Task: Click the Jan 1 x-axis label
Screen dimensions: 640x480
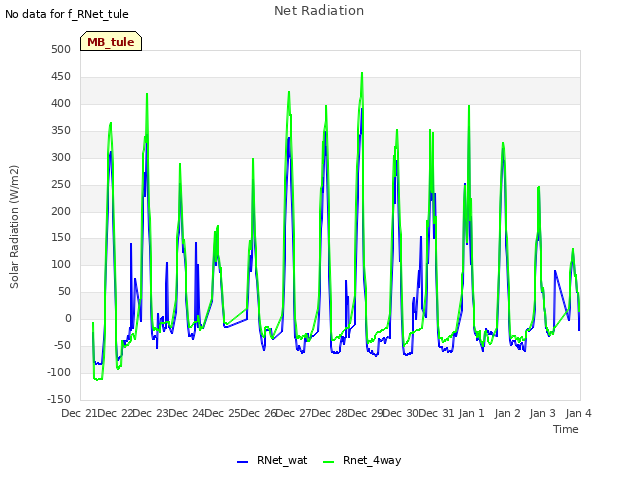Action: coord(471,413)
